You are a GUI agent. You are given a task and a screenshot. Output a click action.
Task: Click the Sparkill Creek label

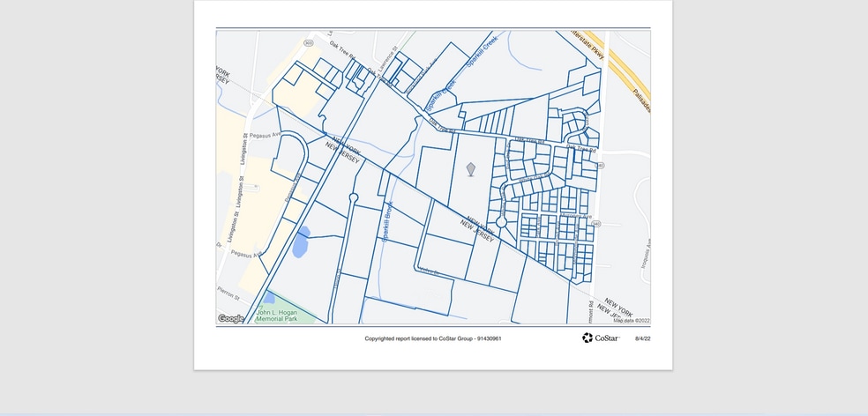tap(482, 51)
